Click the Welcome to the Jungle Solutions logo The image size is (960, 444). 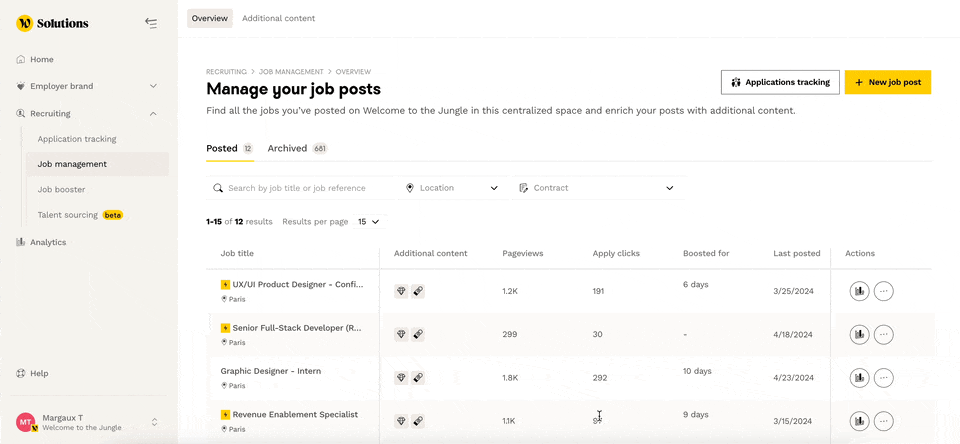pyautogui.click(x=53, y=23)
